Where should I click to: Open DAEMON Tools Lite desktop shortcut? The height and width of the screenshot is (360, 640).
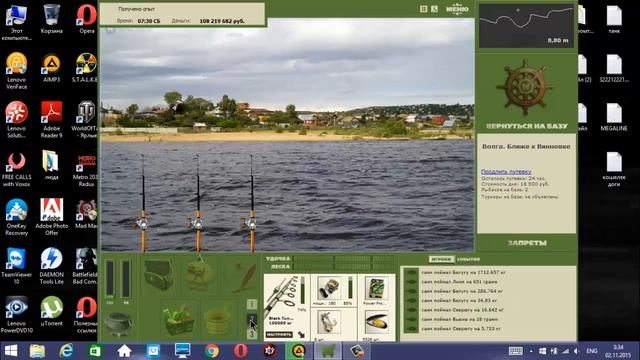(x=51, y=266)
